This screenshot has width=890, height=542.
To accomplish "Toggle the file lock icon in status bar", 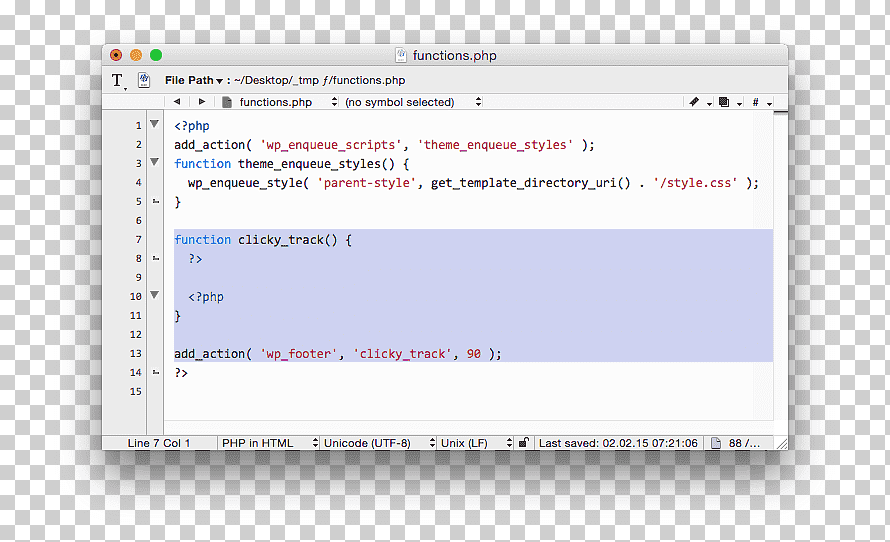I will pos(524,442).
